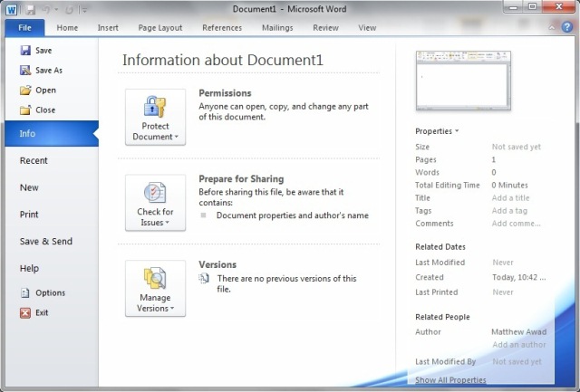580x392 pixels.
Task: Exit Word using the Exit item
Action: click(x=34, y=312)
